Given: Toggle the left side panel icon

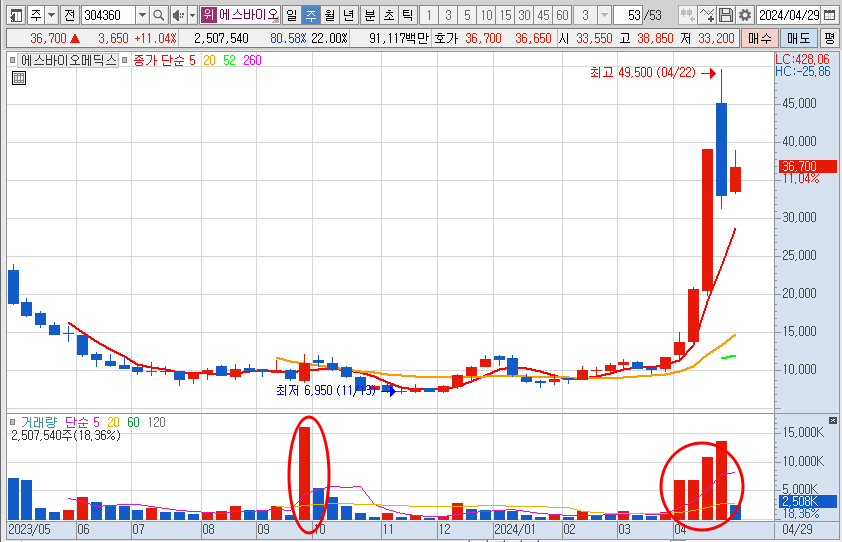Looking at the screenshot, I should coord(16,15).
